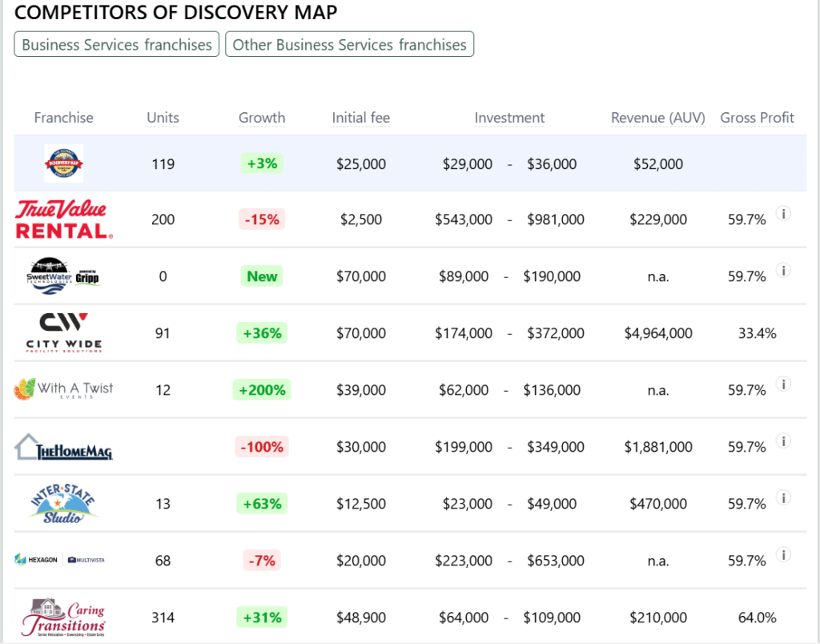The image size is (820, 644).
Task: Open the Inter-State Studio logo
Action: (63, 503)
